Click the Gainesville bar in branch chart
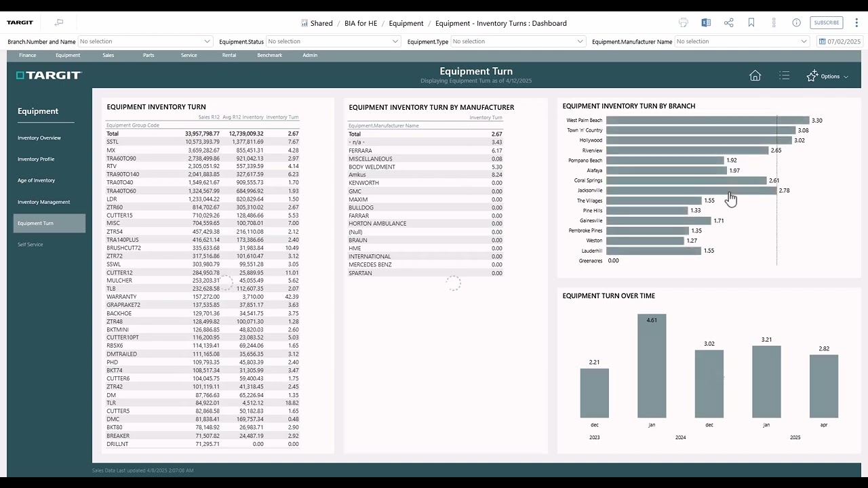Screen dimensions: 868x488 pyautogui.click(x=658, y=220)
